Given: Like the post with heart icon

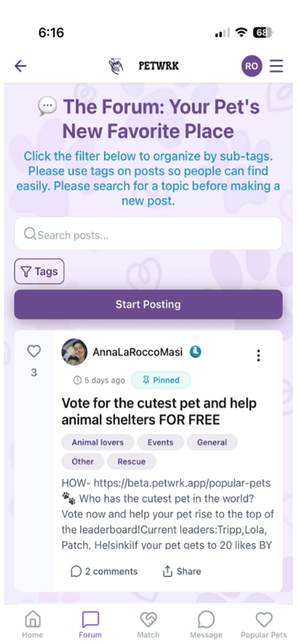Looking at the screenshot, I should 34,351.
